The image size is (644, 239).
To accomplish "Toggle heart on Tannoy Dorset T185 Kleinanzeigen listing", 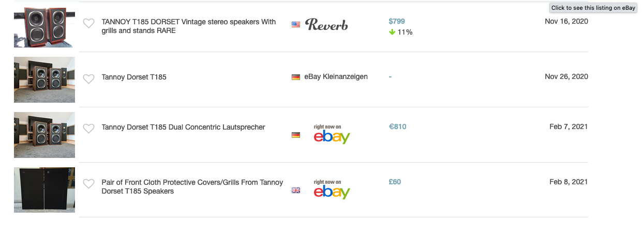I will coord(89,78).
